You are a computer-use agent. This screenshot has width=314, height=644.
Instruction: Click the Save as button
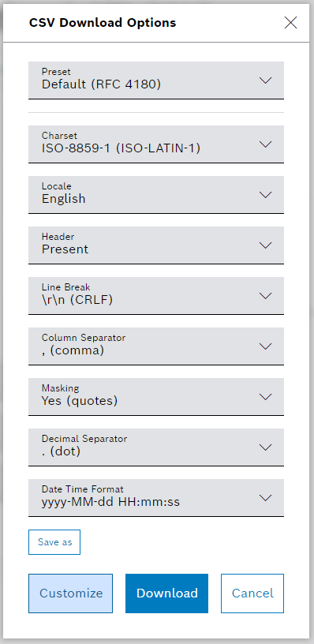pyautogui.click(x=54, y=542)
